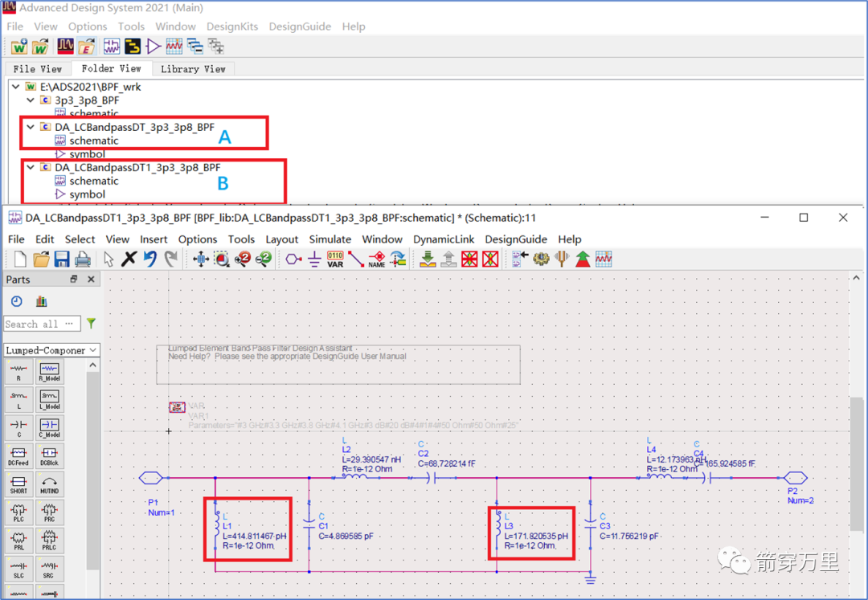This screenshot has width=868, height=600.
Task: Select capacitor C2 label C=68.728214 fF
Action: click(446, 463)
